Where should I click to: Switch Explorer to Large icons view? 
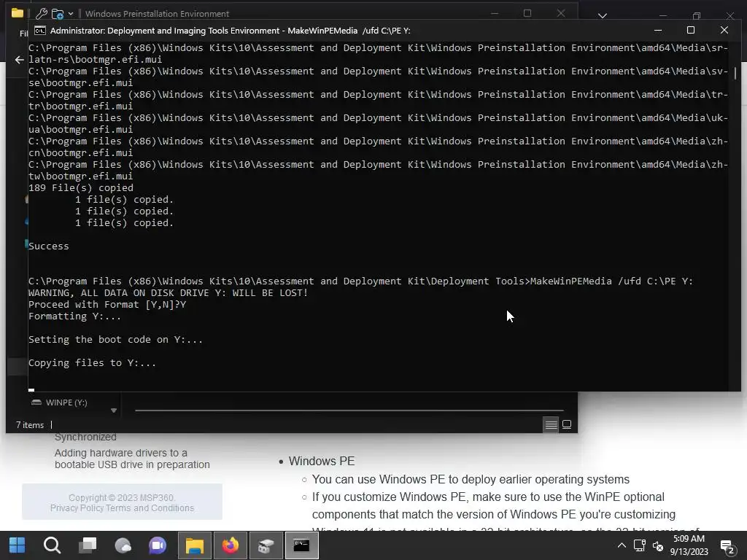pos(567,424)
